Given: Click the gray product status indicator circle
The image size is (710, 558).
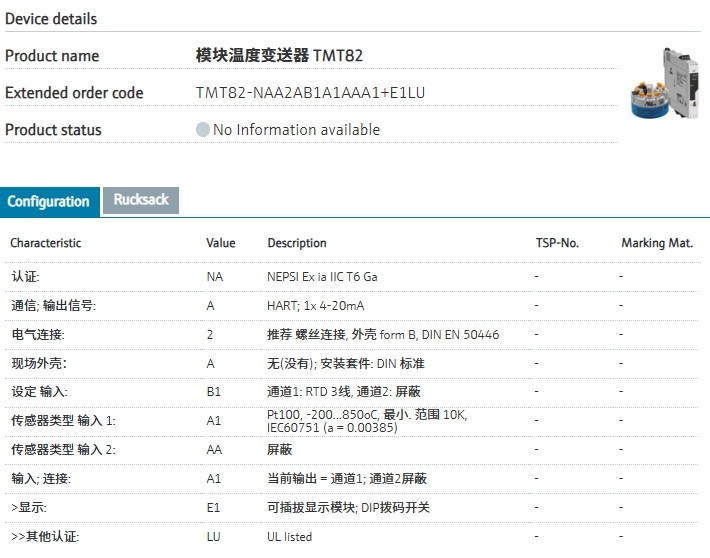Looking at the screenshot, I should 203,130.
